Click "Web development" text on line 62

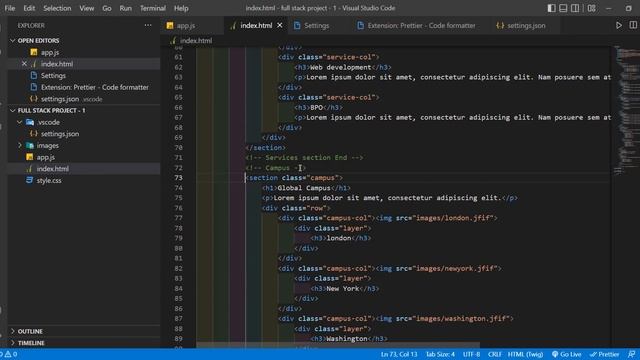click(341, 67)
